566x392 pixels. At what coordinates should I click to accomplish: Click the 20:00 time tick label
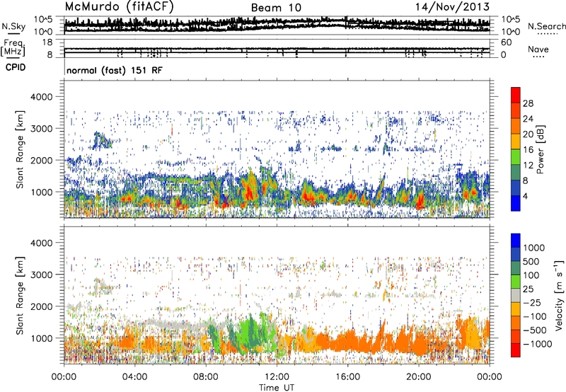418,377
